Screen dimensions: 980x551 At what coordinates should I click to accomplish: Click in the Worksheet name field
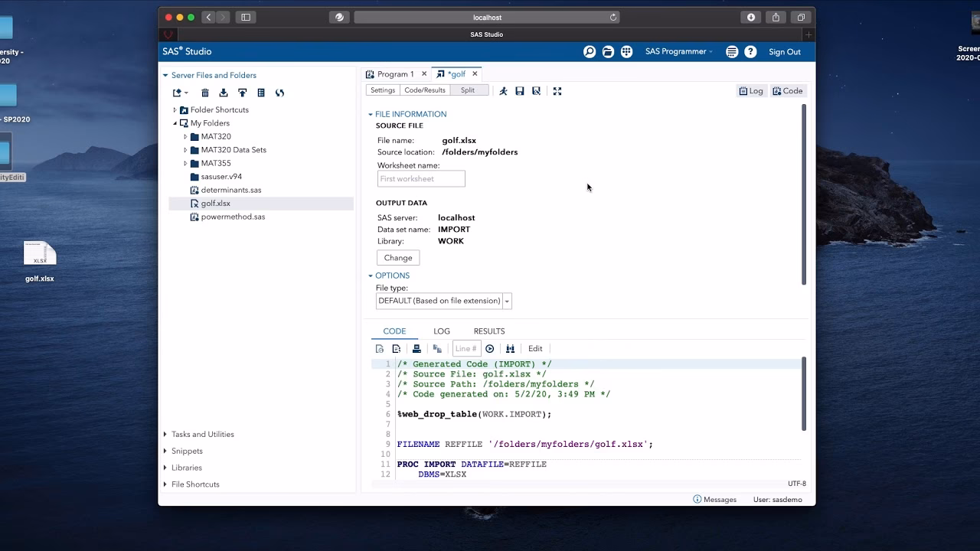pyautogui.click(x=421, y=179)
